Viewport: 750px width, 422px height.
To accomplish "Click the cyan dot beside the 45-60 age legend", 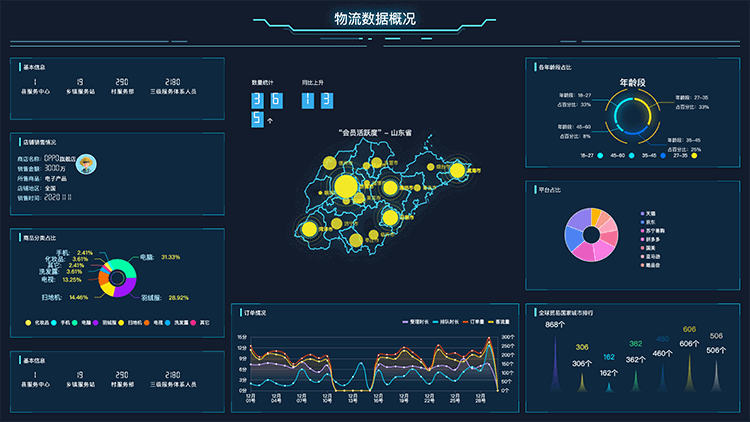I will (631, 155).
